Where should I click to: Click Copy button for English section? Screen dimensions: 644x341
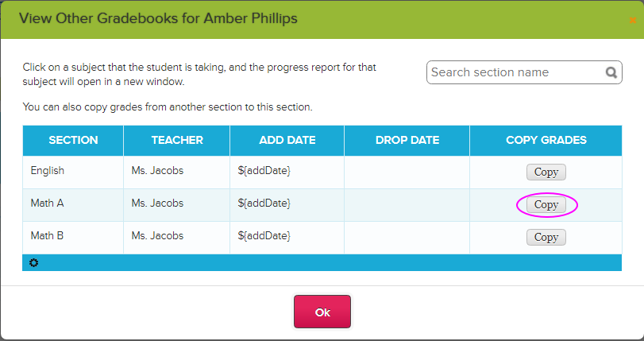pyautogui.click(x=546, y=172)
